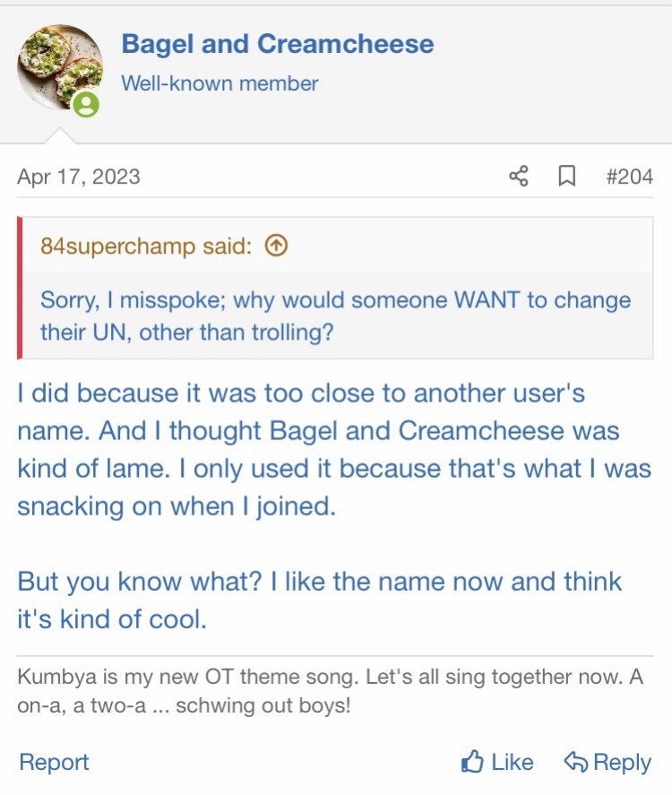Click the up-arrow icon beside 84superchamp said
672x795 pixels.
pos(277,246)
